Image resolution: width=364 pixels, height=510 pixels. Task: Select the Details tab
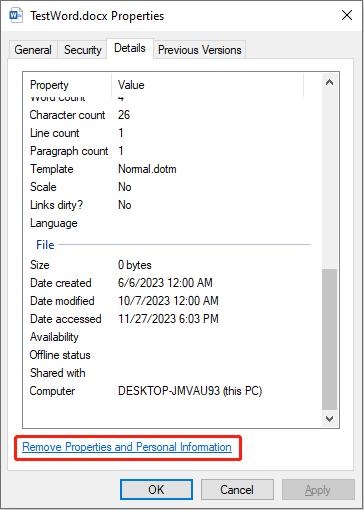tap(130, 48)
